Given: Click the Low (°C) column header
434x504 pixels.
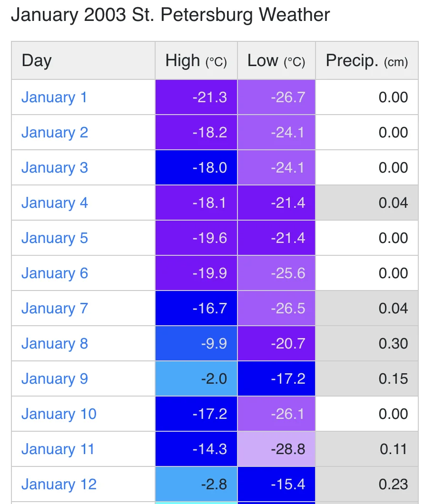Looking at the screenshot, I should click(x=276, y=60).
